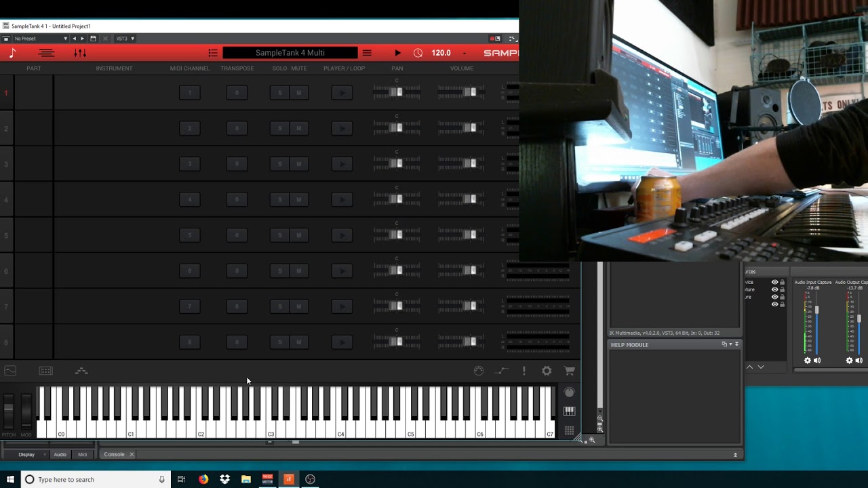Screen dimensions: 868x488
Task: Adjust the volume slider of part 6
Action: [x=461, y=270]
